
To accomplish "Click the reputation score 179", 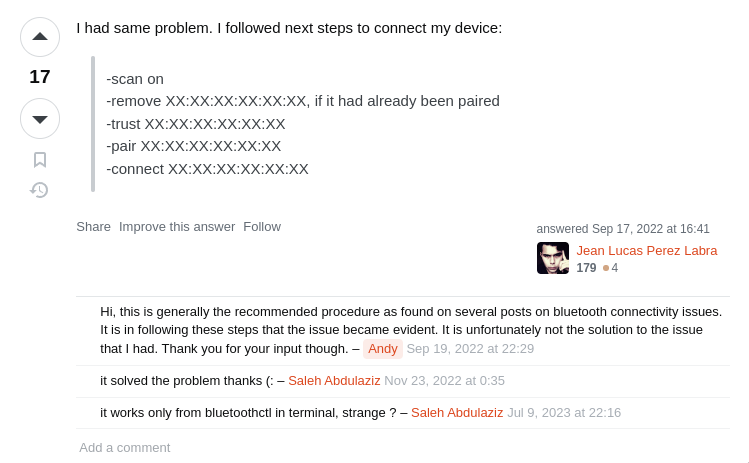I will pyautogui.click(x=586, y=268).
